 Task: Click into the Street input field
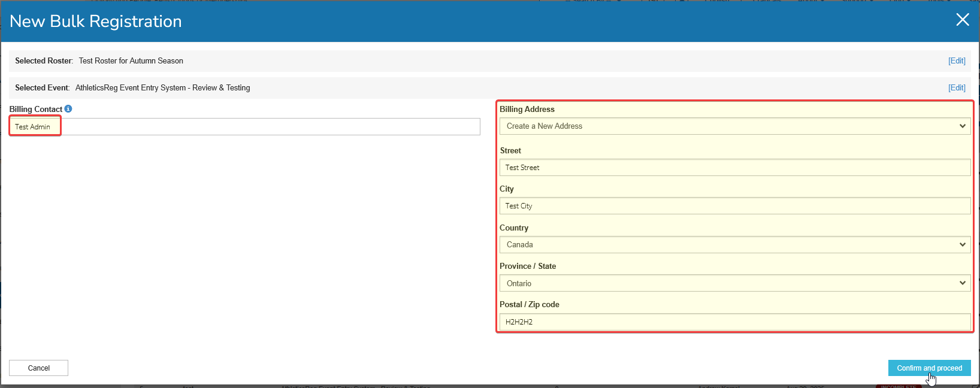[x=734, y=168]
